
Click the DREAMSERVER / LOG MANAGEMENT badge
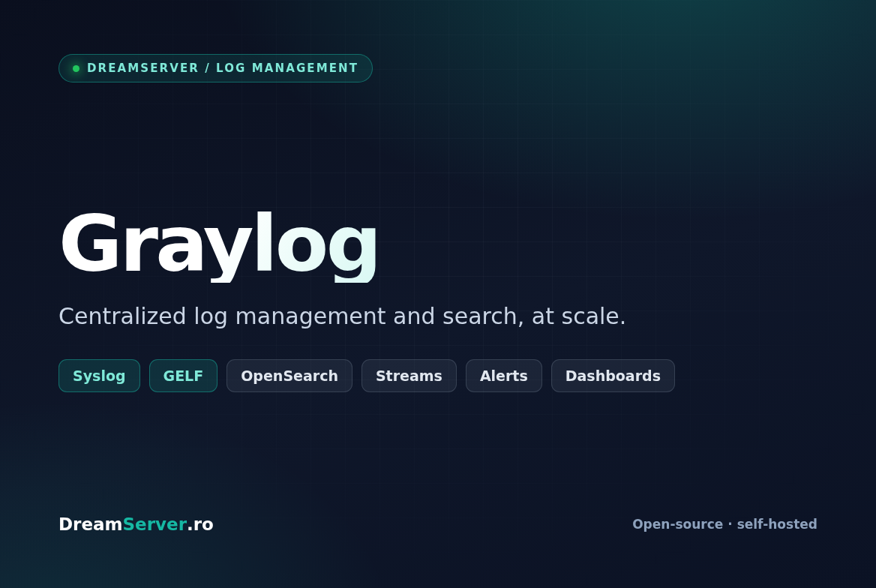[x=215, y=68]
